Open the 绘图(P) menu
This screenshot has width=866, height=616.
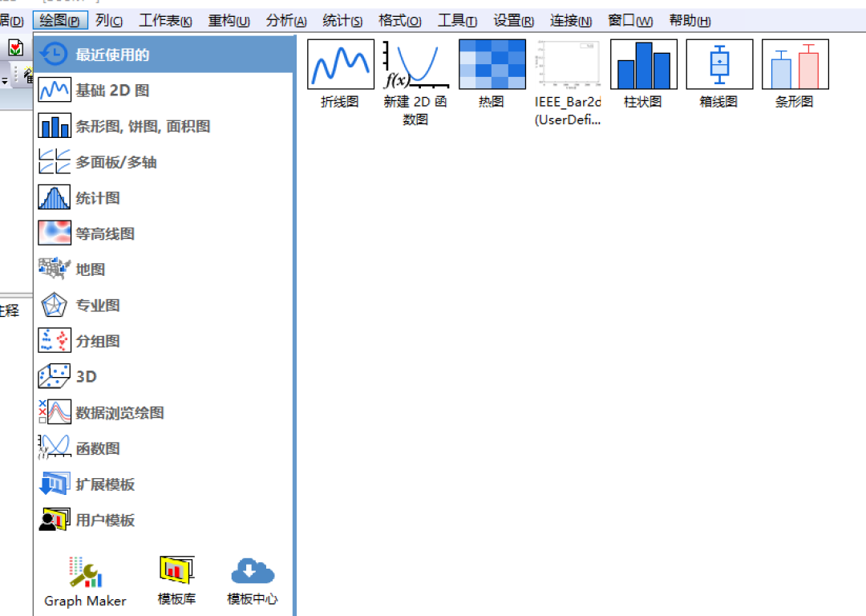pyautogui.click(x=59, y=20)
